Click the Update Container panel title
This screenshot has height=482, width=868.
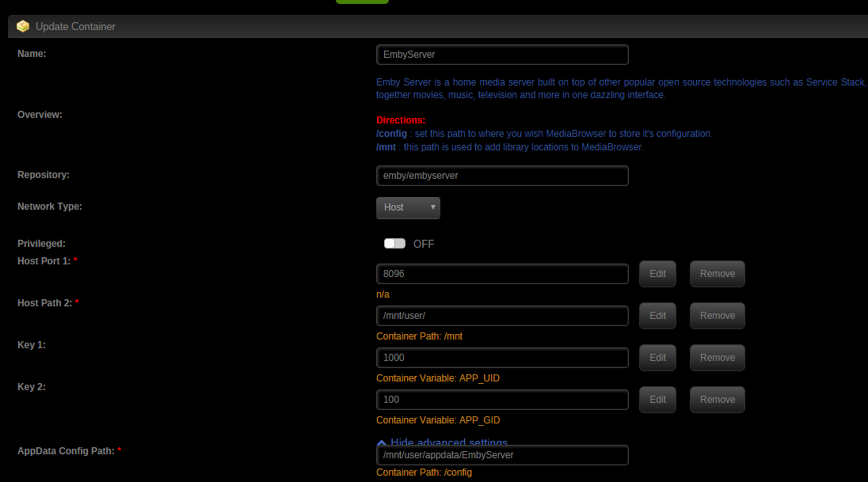point(75,27)
